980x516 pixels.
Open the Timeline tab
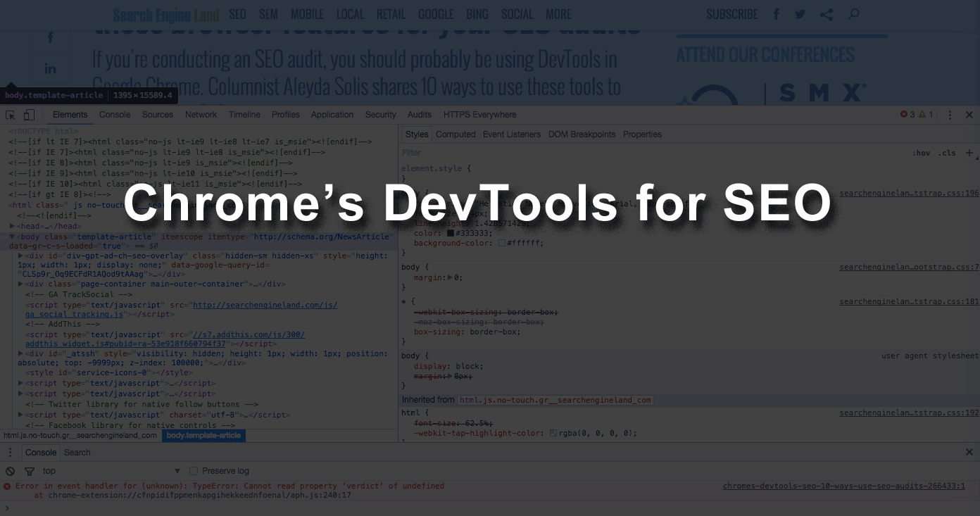click(x=244, y=115)
